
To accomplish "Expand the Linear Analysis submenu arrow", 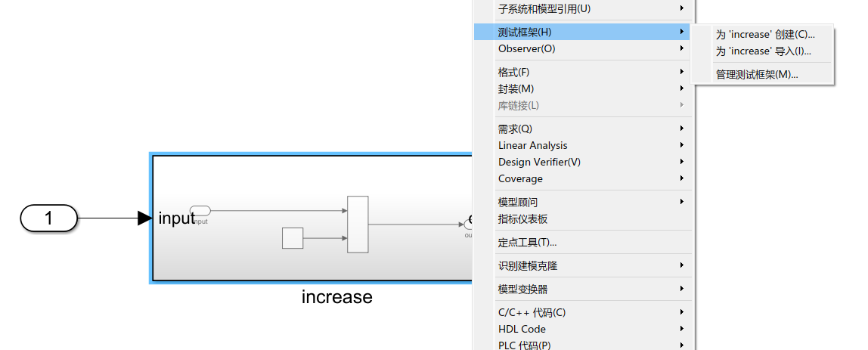I will [681, 146].
